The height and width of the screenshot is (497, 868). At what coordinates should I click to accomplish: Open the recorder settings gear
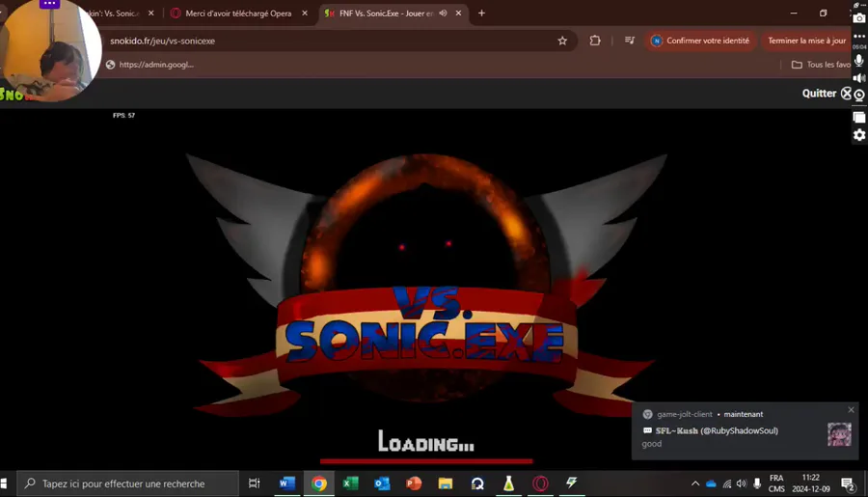click(859, 135)
